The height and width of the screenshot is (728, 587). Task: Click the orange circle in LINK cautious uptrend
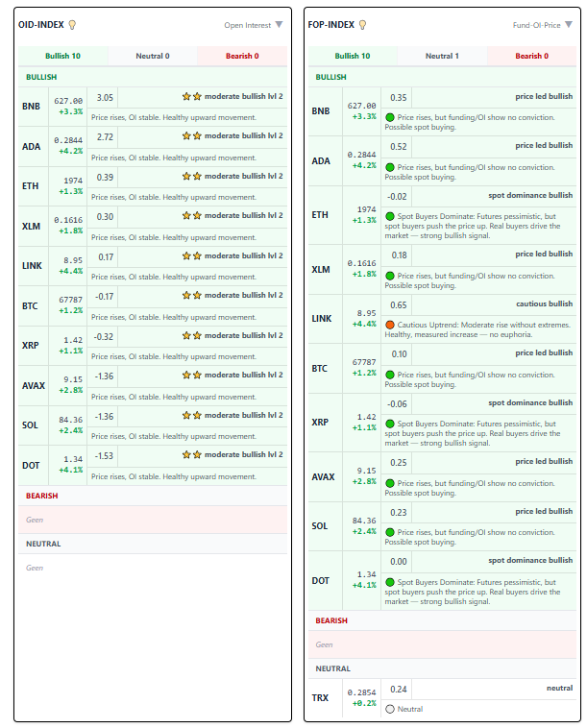pos(389,325)
